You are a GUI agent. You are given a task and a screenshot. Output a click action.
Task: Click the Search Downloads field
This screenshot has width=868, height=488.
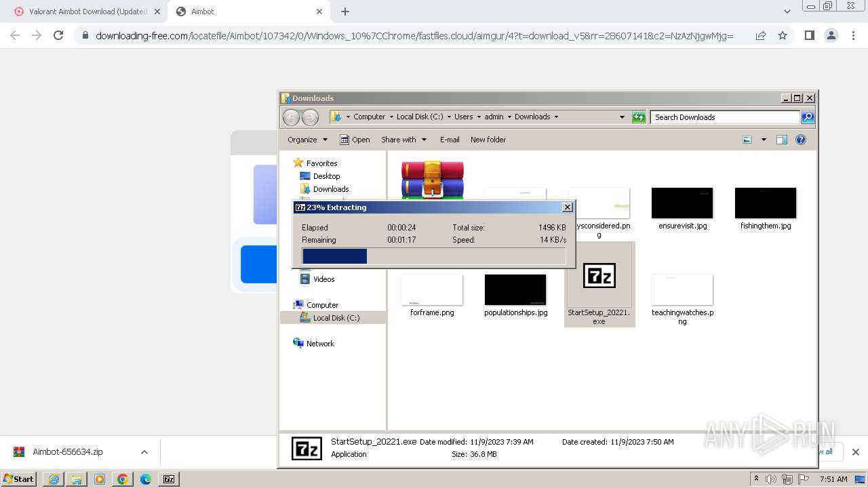[725, 117]
